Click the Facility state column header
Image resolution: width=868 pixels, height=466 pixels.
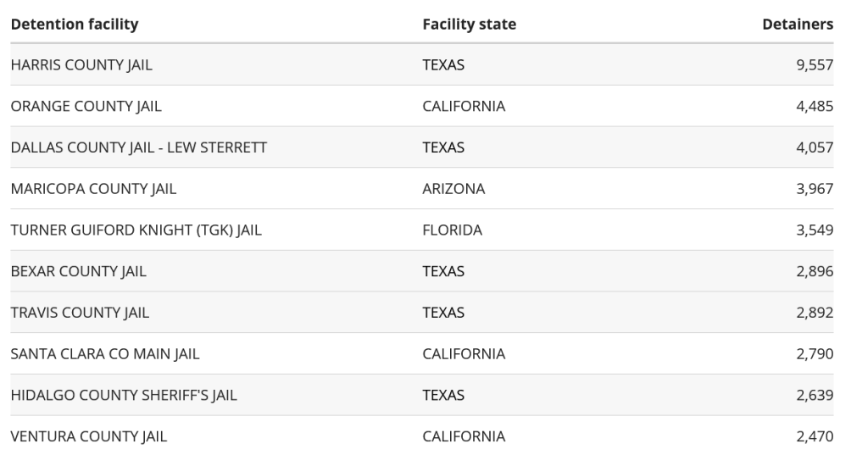(x=469, y=25)
